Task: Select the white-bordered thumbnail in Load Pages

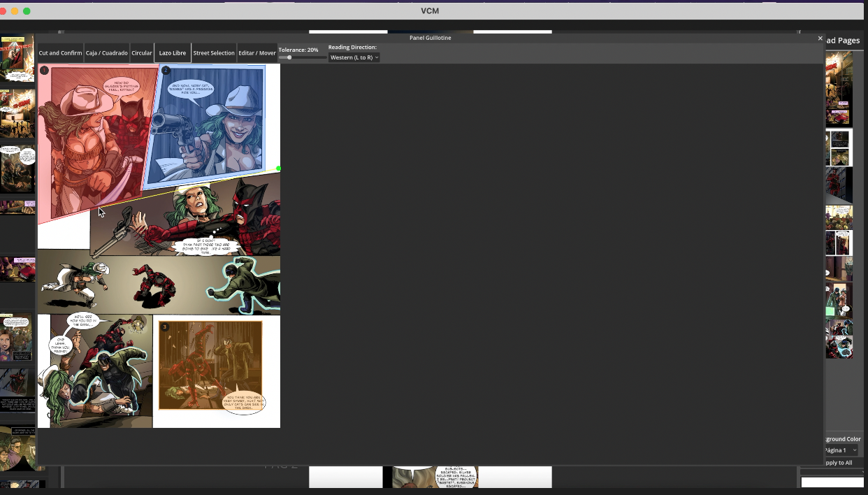Action: click(x=839, y=147)
